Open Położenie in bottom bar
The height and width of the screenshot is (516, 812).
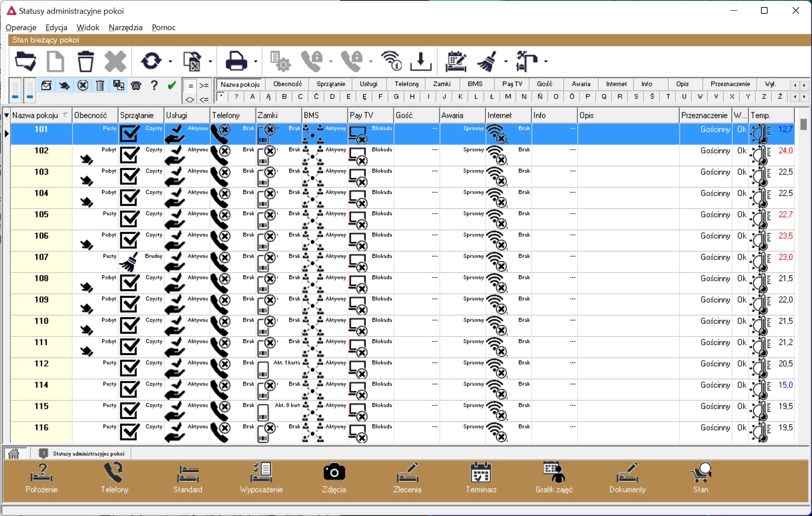(x=42, y=478)
